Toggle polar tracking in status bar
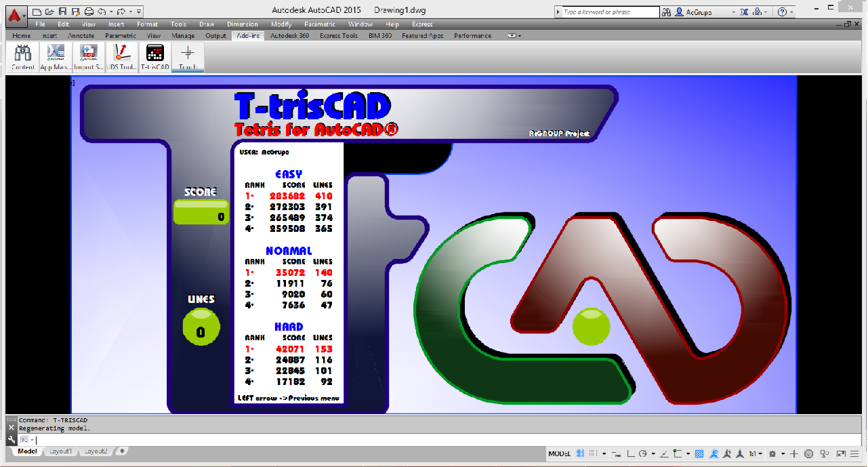This screenshot has height=467, width=868. [x=643, y=453]
